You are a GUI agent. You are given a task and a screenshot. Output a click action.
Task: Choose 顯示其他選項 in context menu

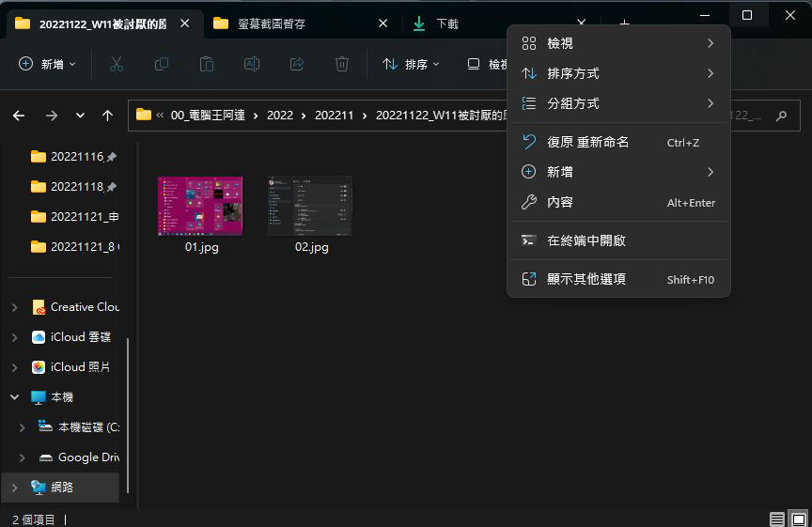[x=586, y=279]
